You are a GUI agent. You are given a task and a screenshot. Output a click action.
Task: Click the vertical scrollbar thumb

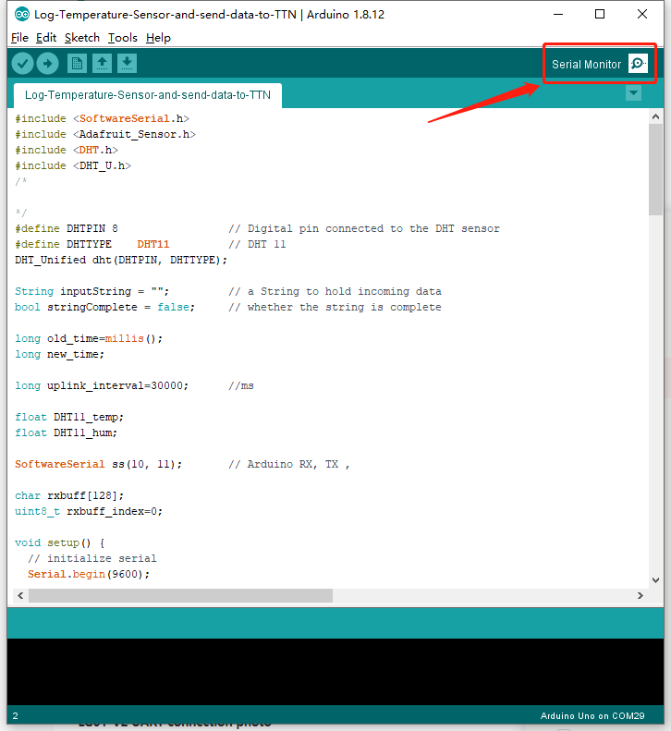[656, 170]
